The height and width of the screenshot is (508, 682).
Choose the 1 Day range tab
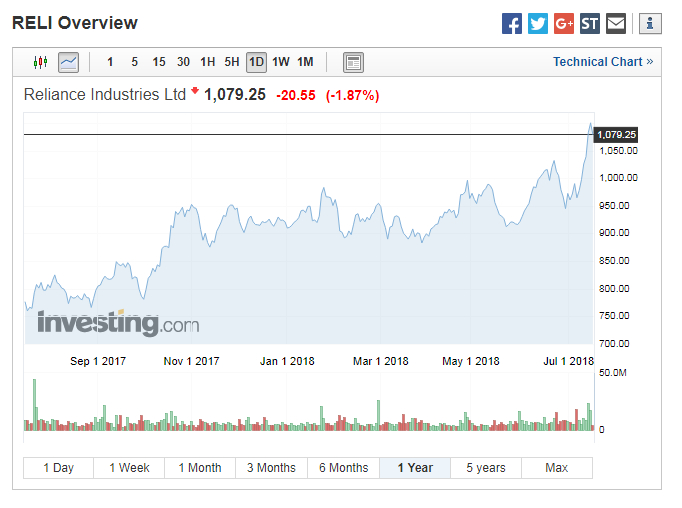pyautogui.click(x=59, y=468)
